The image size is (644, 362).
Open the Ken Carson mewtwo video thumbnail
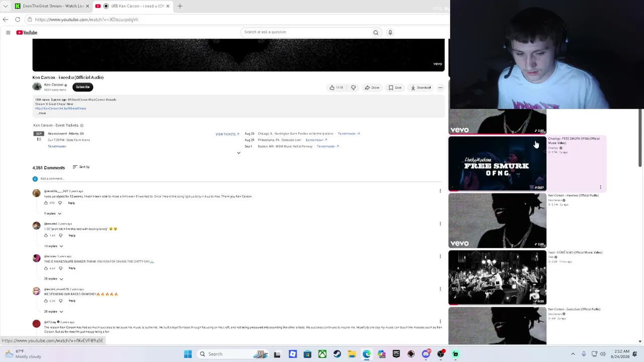coord(497,221)
